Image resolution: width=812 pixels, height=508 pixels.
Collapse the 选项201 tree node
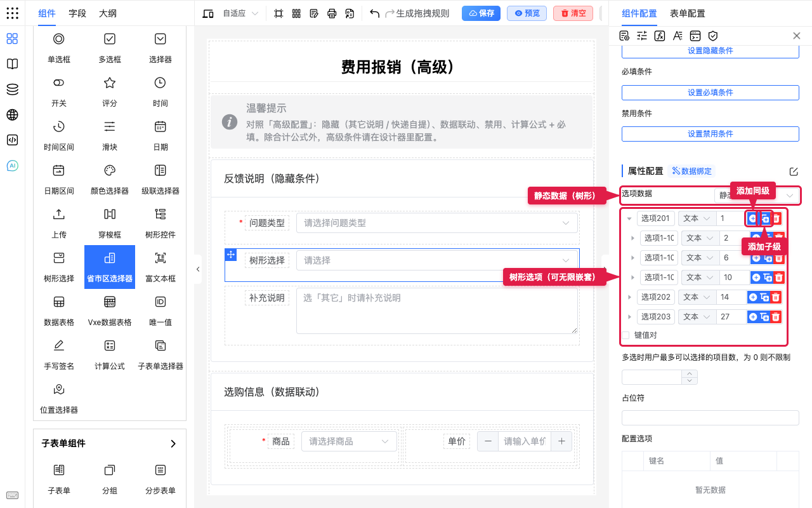(x=629, y=218)
